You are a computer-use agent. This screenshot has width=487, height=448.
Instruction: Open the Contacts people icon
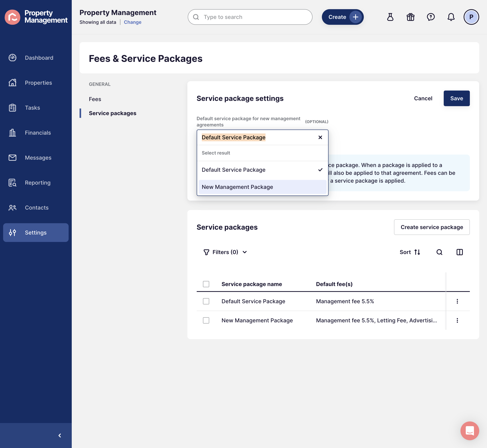12,208
